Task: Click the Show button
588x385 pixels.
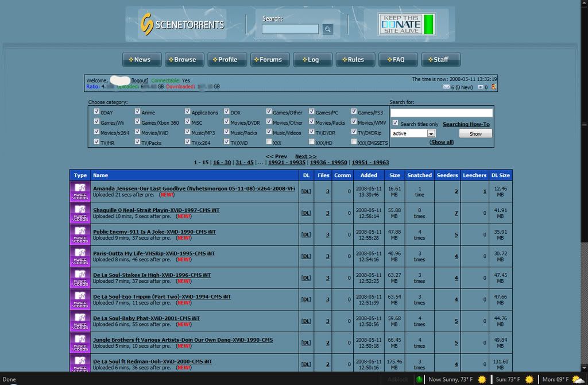Action: click(x=475, y=133)
